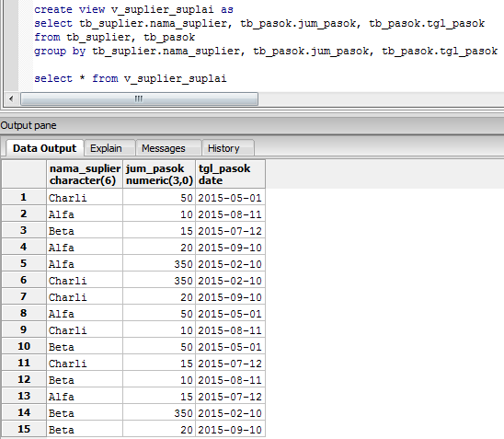The image size is (504, 439).
Task: Click the Charli cell in row 6
Action: 85,280
